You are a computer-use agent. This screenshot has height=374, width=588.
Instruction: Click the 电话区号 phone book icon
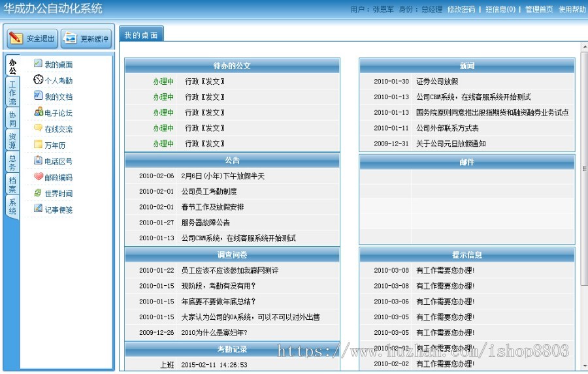point(38,161)
